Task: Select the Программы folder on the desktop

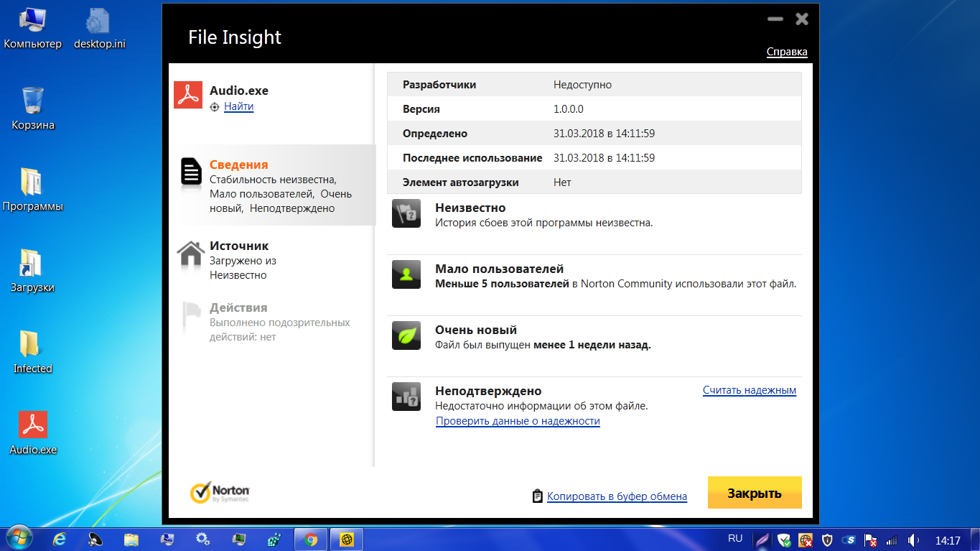Action: coord(33,190)
